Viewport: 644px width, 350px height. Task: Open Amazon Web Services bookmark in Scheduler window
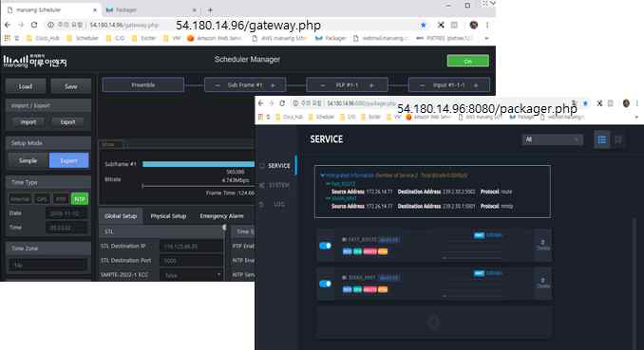pyautogui.click(x=214, y=38)
